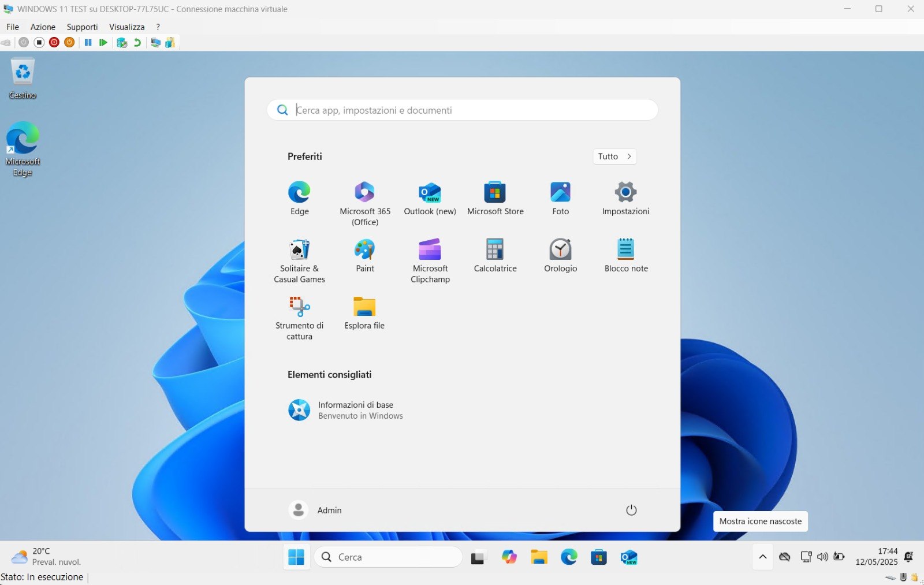Save VM state with orange power icon

[x=69, y=42]
